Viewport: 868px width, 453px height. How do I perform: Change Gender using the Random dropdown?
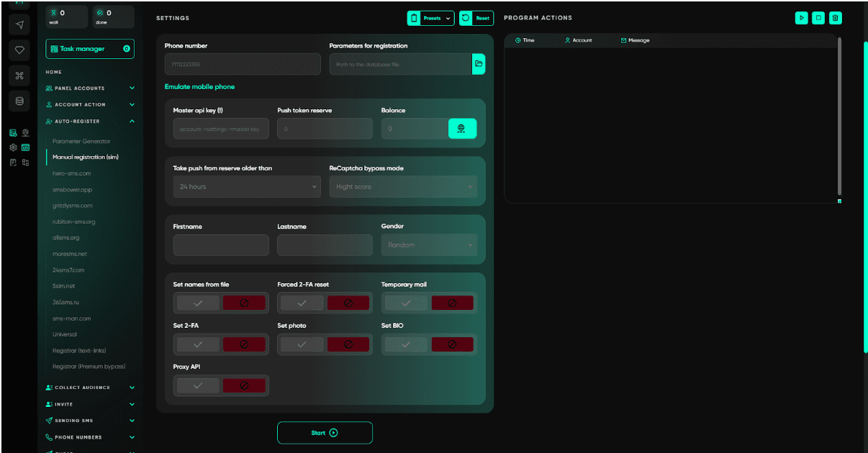click(x=429, y=244)
